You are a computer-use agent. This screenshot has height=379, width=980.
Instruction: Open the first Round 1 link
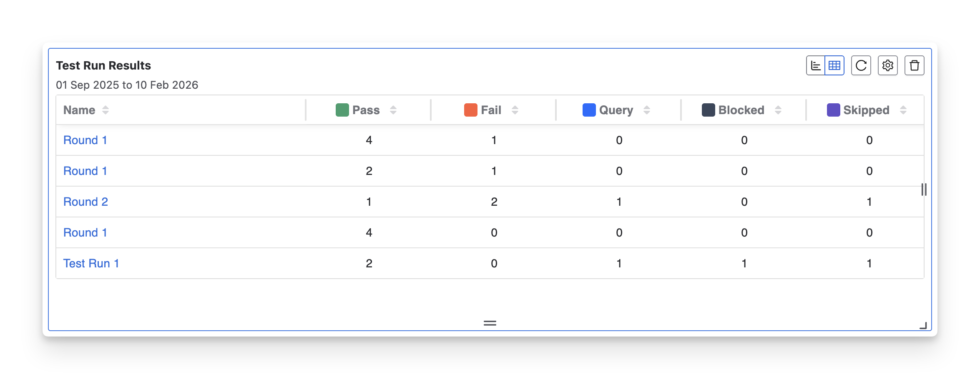point(85,140)
